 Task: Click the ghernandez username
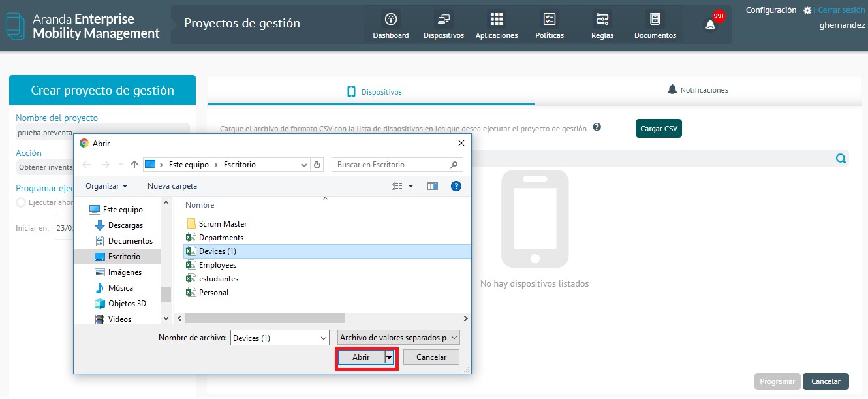(843, 25)
